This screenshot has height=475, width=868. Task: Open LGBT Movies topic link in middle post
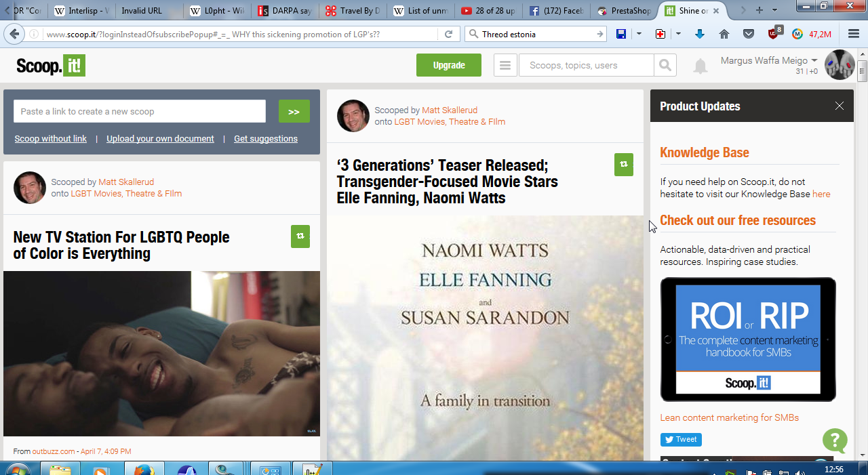[450, 121]
